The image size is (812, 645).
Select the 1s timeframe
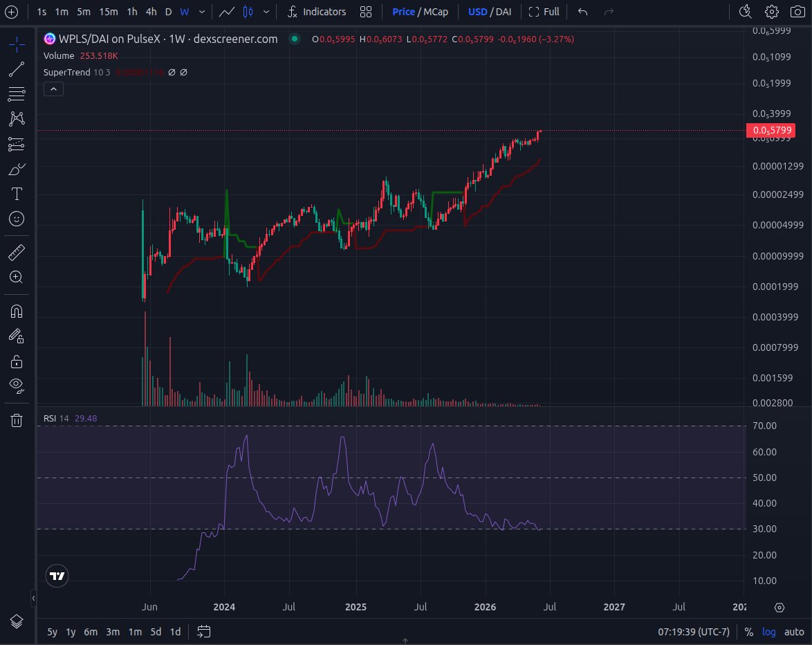click(41, 11)
